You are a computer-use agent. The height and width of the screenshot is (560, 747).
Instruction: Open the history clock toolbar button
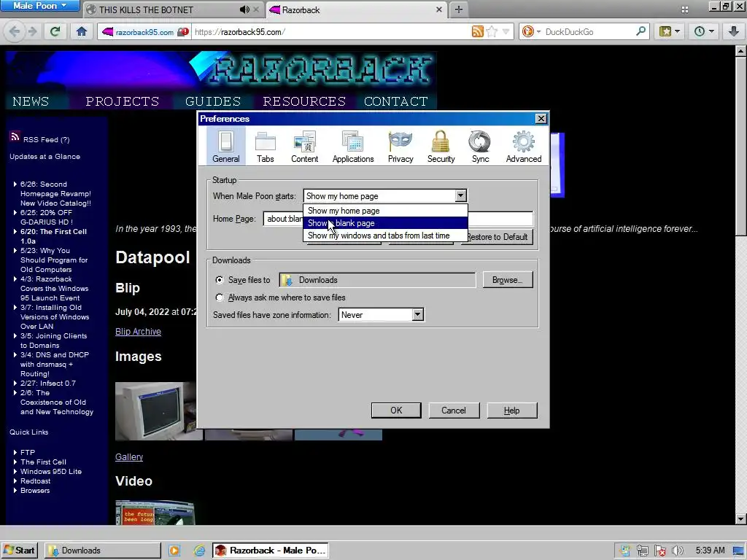click(704, 32)
